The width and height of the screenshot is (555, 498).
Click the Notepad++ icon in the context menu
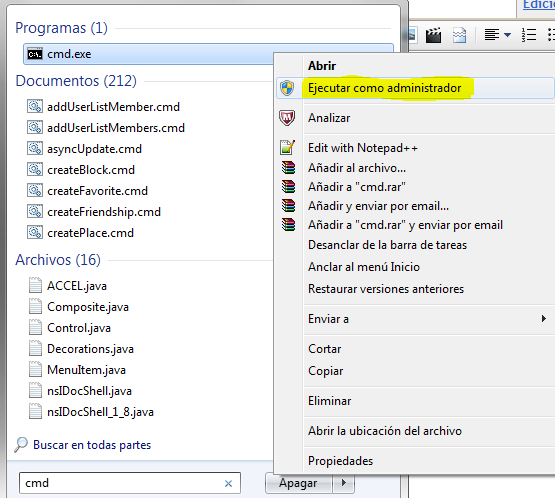(287, 147)
